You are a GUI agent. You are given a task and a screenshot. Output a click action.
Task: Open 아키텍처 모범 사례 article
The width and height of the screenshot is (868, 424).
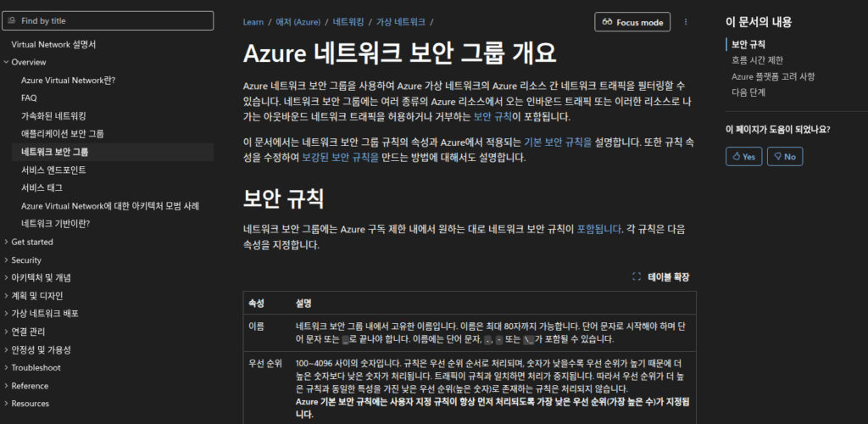coord(110,206)
